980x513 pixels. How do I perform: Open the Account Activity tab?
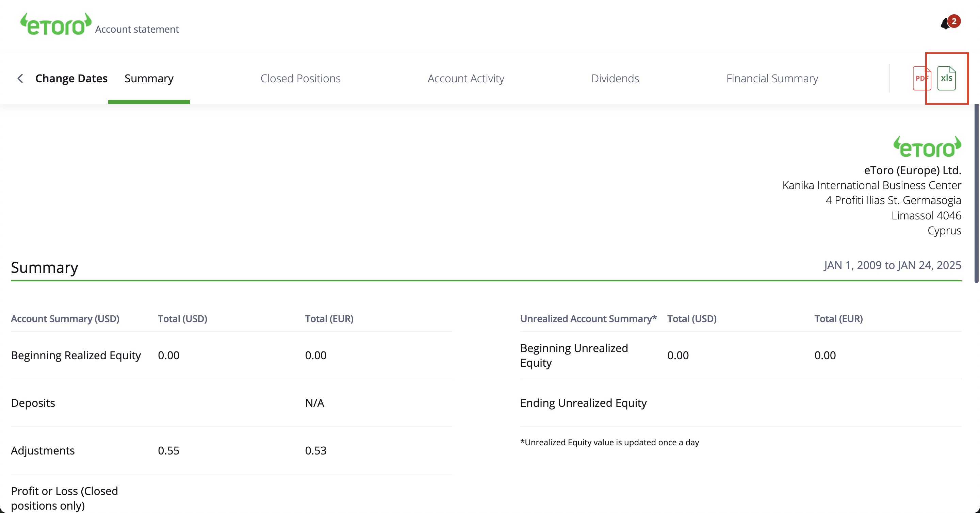click(x=465, y=78)
